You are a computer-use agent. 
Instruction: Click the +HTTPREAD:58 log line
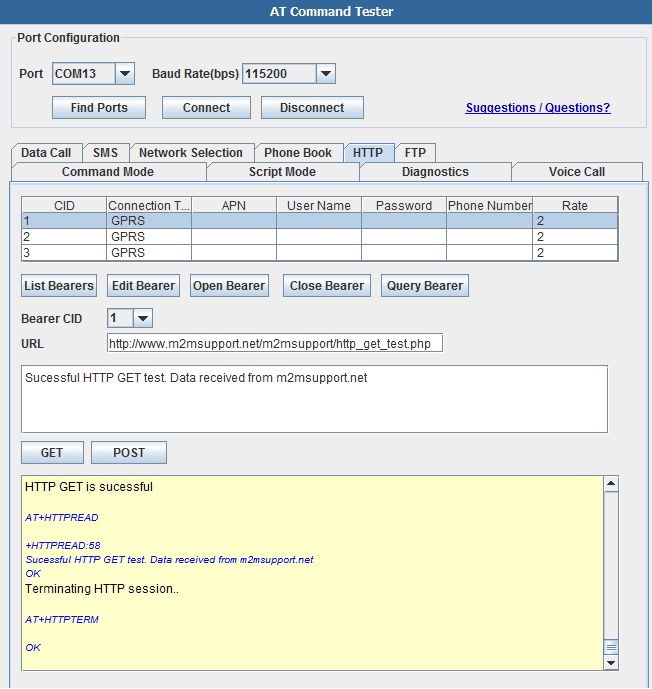click(x=63, y=545)
